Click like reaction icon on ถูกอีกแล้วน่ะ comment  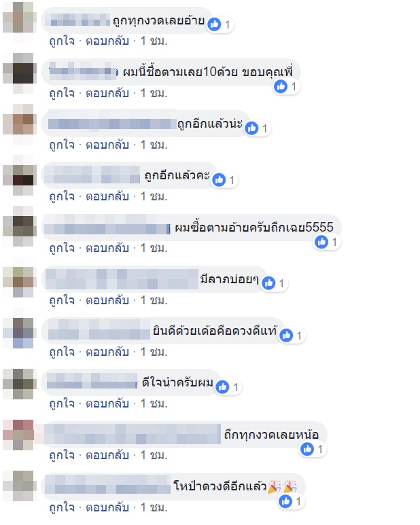tap(251, 128)
